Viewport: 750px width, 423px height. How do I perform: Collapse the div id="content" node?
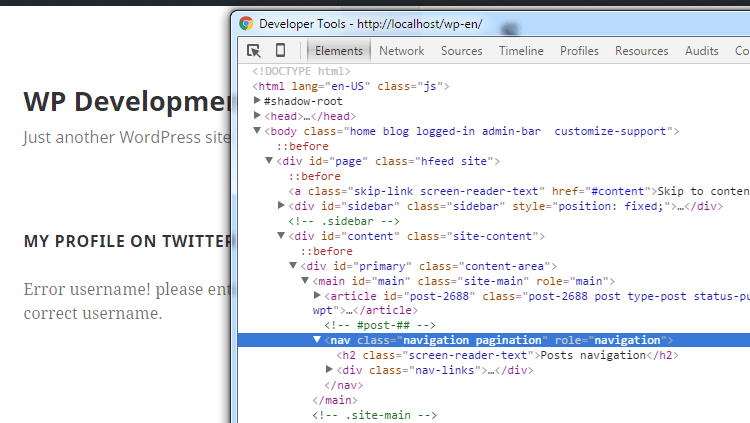[x=281, y=235]
